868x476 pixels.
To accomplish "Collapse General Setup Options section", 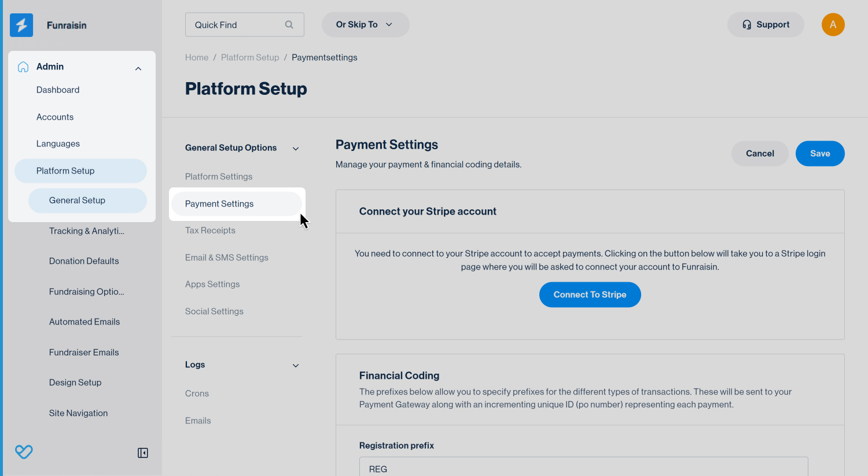I will point(296,149).
